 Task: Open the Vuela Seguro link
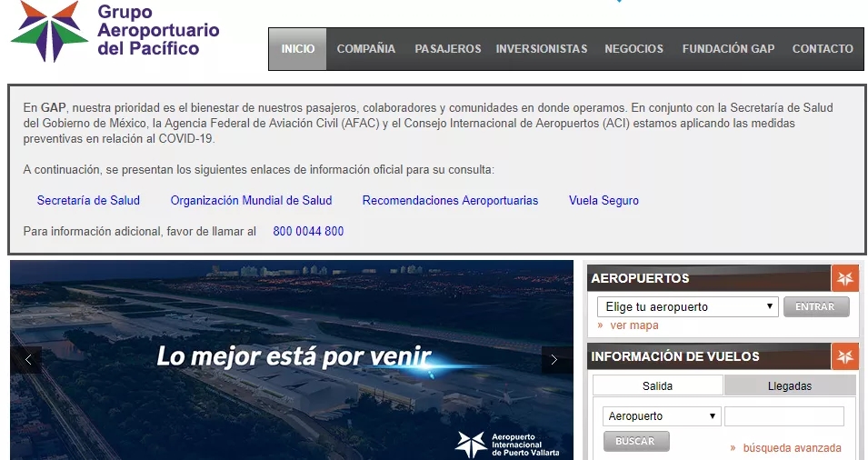point(604,200)
